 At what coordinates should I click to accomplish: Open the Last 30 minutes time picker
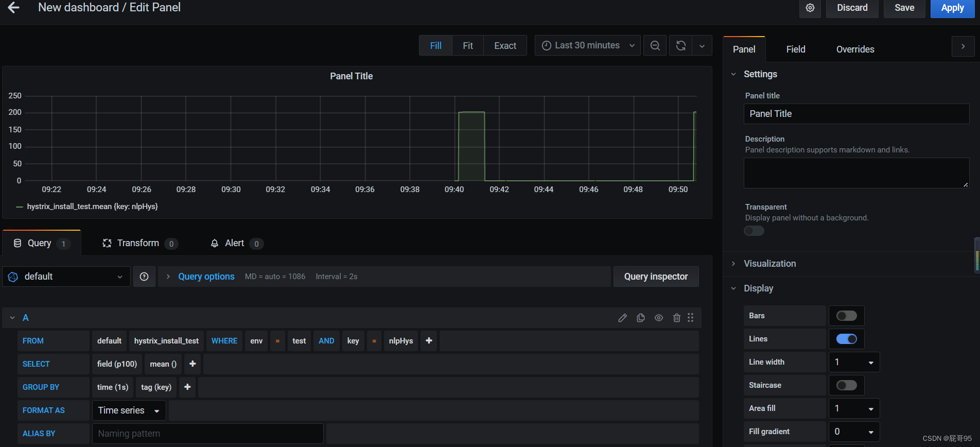click(588, 46)
